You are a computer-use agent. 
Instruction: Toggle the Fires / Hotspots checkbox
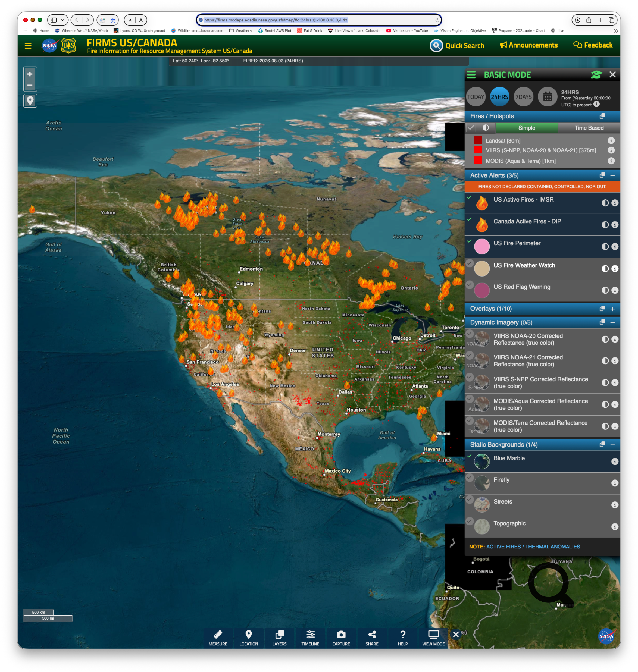tap(471, 128)
